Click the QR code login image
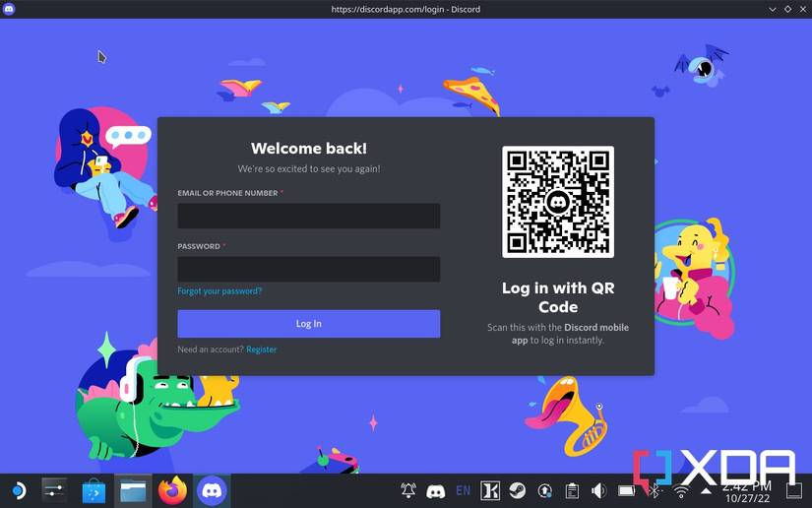 (x=558, y=202)
